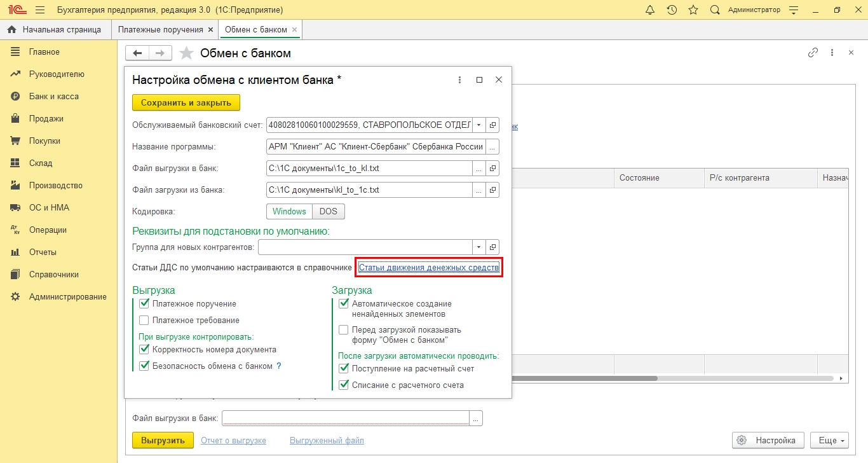Click the Название программы input field
The image size is (868, 463).
376,146
